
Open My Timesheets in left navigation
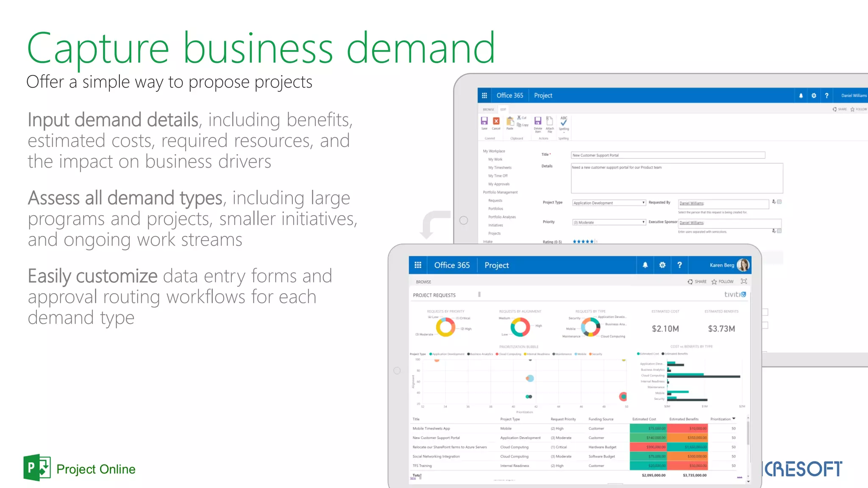click(500, 168)
